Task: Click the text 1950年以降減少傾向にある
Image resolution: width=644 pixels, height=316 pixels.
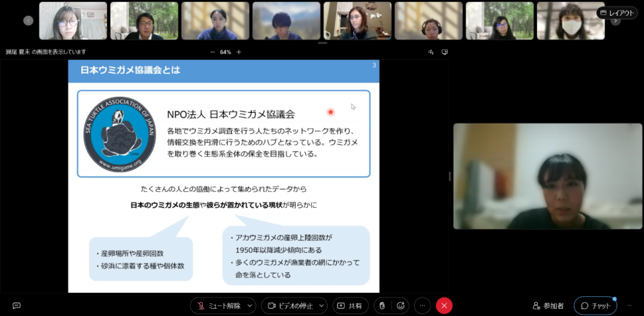Action: coord(279,250)
